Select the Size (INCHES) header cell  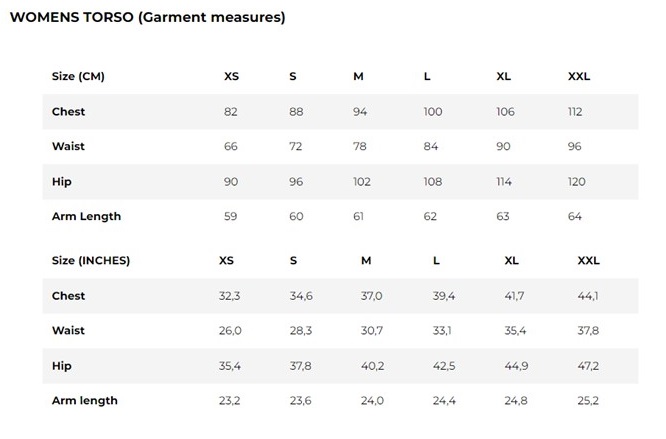91,260
